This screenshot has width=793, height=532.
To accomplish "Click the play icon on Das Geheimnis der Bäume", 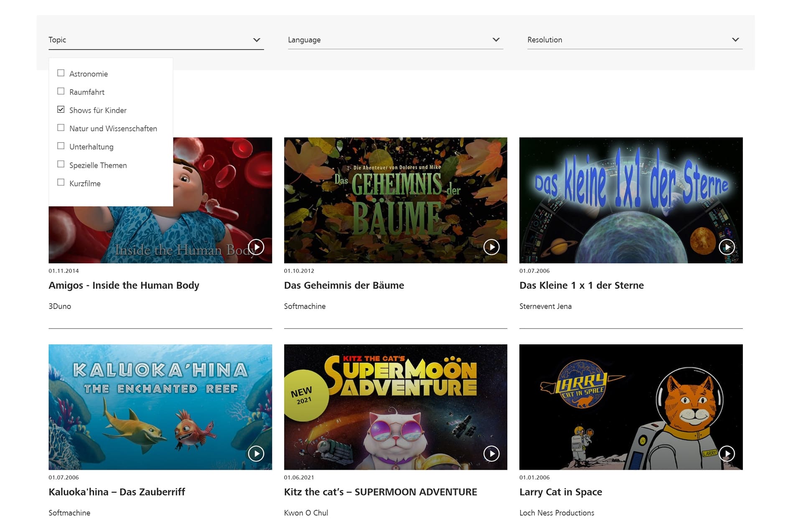I will point(492,247).
